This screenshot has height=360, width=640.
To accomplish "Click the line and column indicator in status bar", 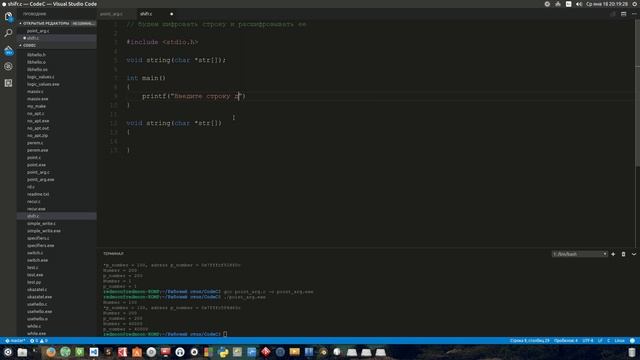I will pyautogui.click(x=529, y=340).
